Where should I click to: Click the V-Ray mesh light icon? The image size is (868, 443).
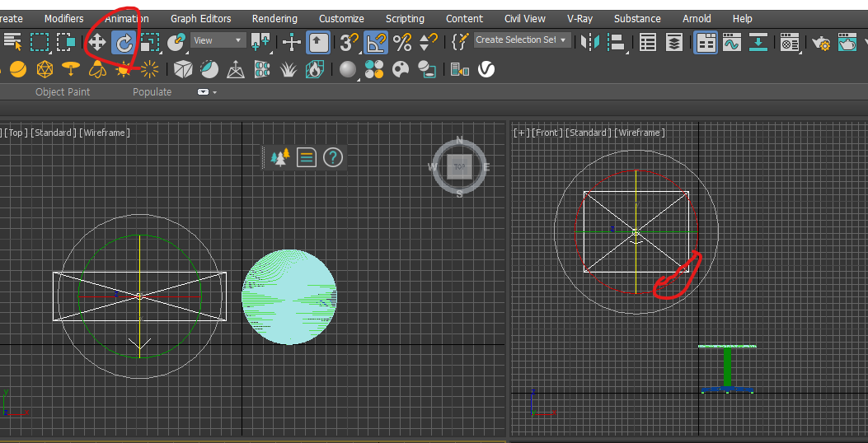tap(45, 70)
